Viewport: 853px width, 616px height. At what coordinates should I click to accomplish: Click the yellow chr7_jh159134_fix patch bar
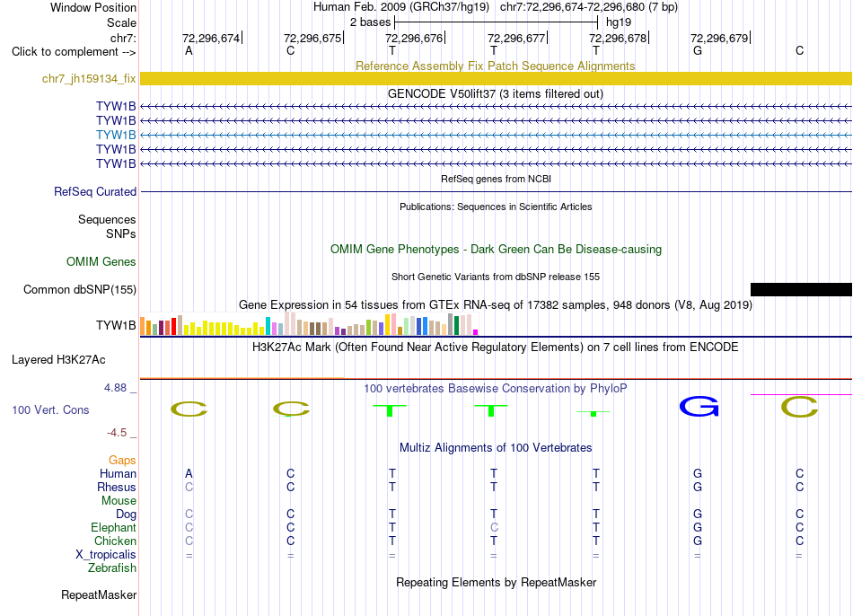(496, 78)
